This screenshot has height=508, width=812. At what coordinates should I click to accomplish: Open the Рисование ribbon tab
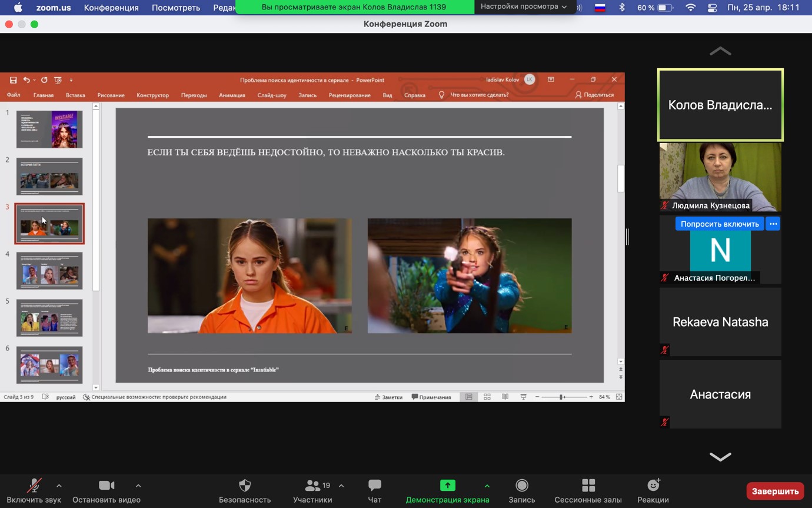pyautogui.click(x=111, y=95)
